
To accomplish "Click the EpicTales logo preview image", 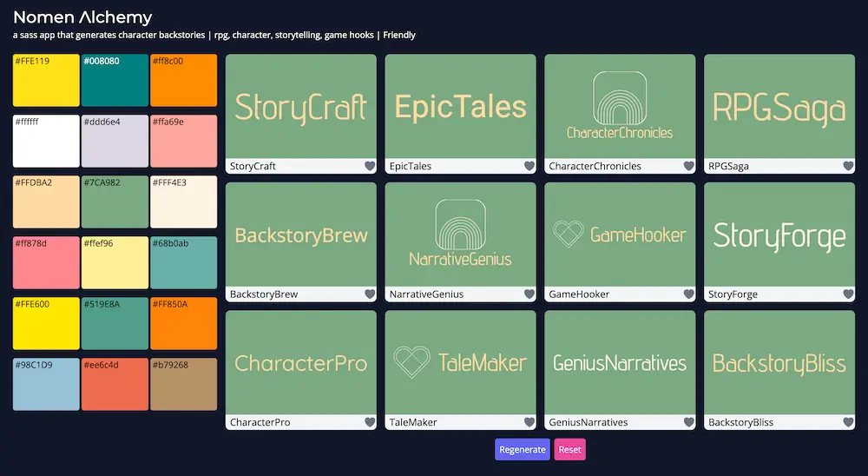I will pos(460,107).
